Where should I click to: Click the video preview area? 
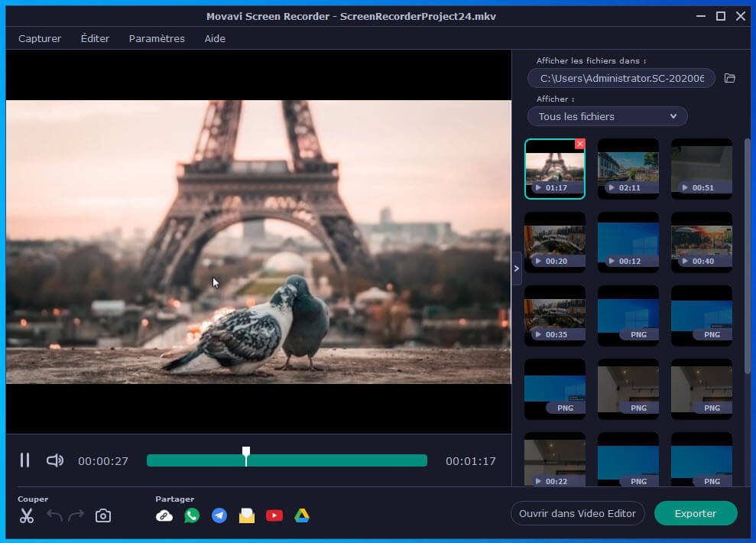[x=258, y=242]
